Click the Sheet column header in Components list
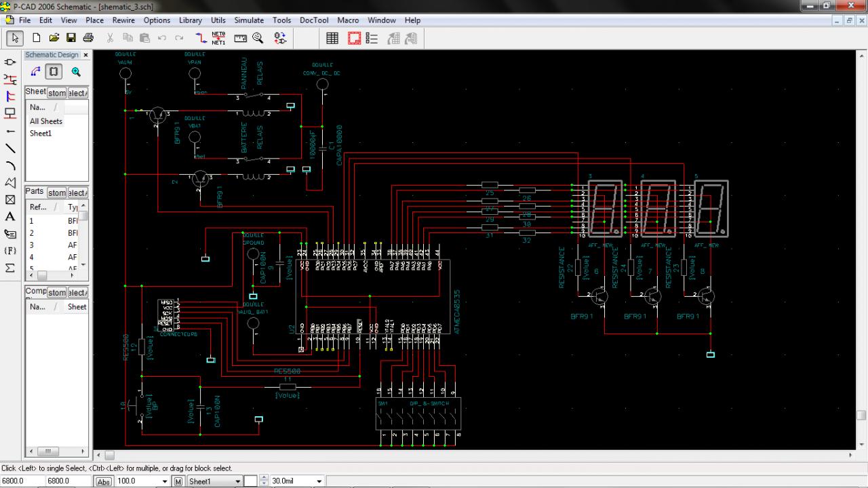The height and width of the screenshot is (488, 868). tap(77, 306)
